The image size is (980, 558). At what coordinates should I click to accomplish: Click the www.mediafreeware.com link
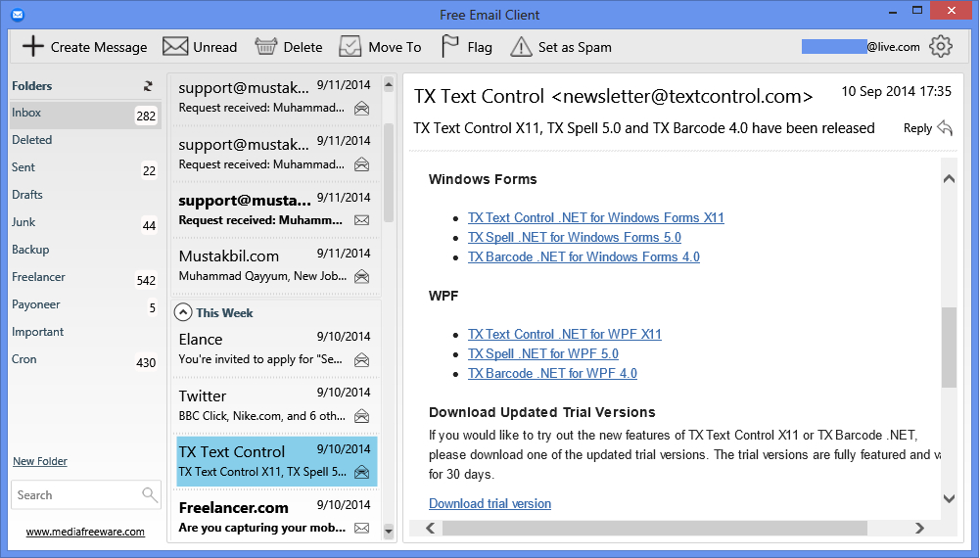(x=85, y=532)
